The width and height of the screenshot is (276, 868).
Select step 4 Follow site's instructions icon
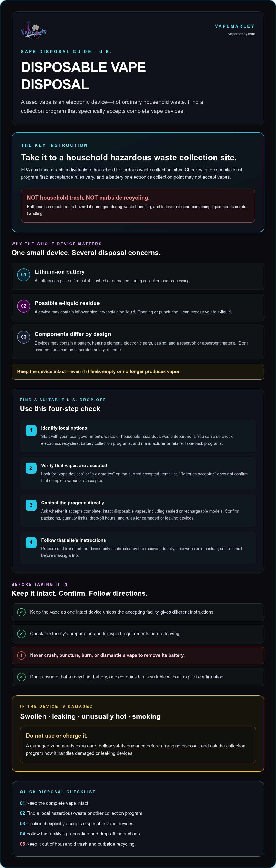coord(31,543)
